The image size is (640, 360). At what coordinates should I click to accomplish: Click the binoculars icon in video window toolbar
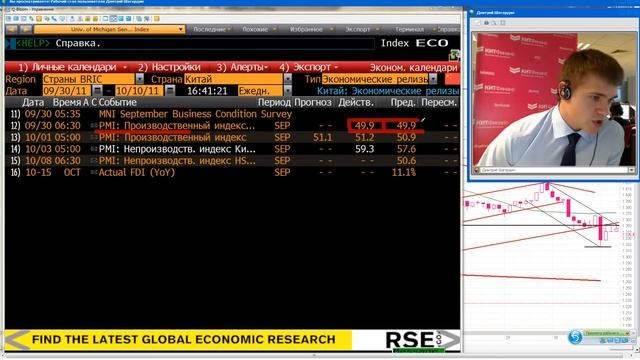tap(486, 23)
